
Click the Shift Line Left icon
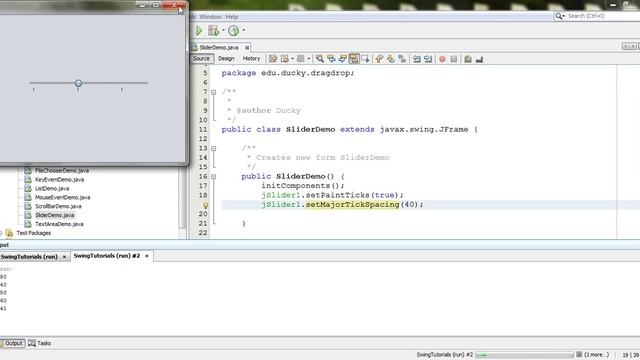click(x=416, y=59)
